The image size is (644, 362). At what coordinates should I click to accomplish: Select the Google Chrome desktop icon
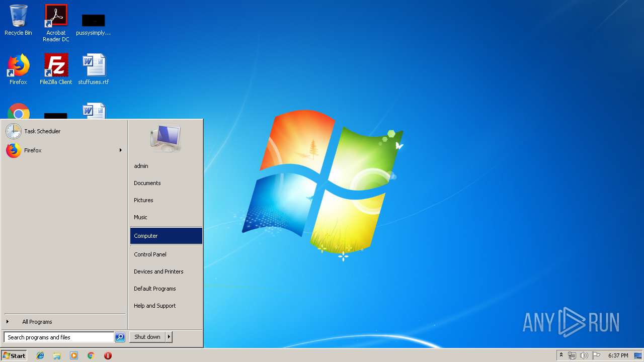click(19, 111)
